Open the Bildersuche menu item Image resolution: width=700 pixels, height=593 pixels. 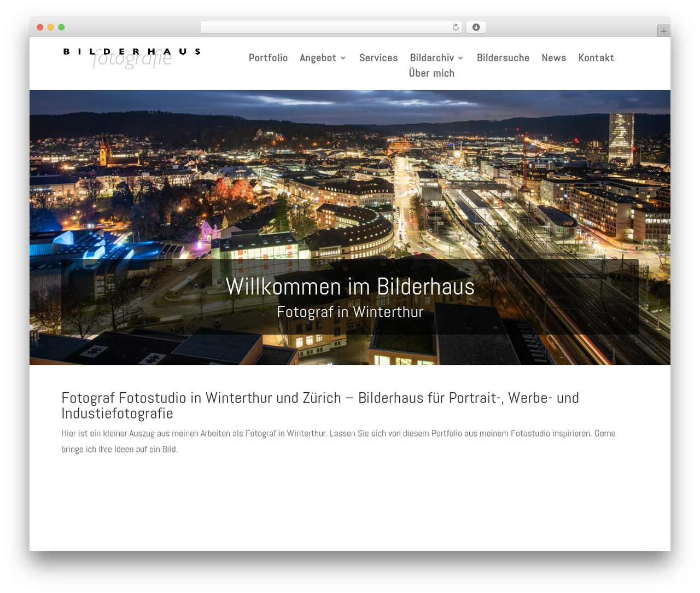pyautogui.click(x=503, y=58)
